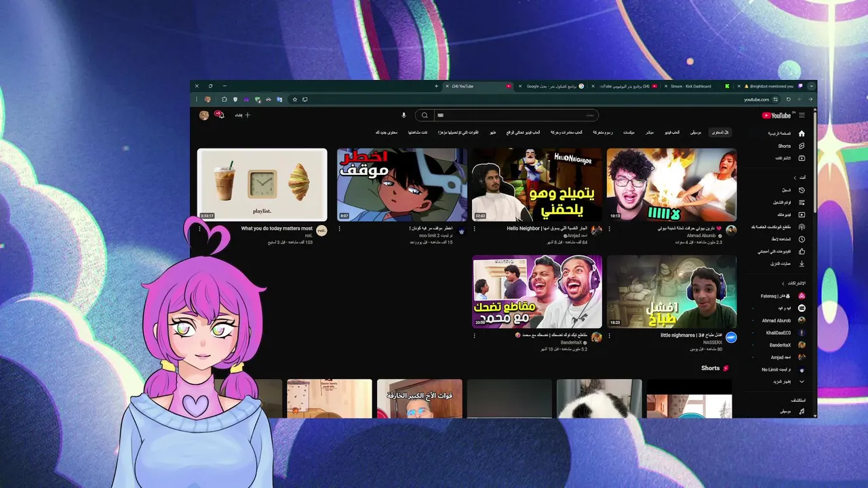
Task: Select the 'All' filter chip
Action: tap(720, 132)
